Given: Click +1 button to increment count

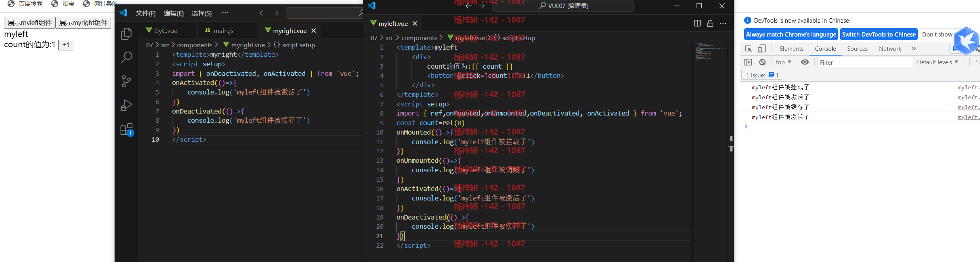Looking at the screenshot, I should pos(66,45).
